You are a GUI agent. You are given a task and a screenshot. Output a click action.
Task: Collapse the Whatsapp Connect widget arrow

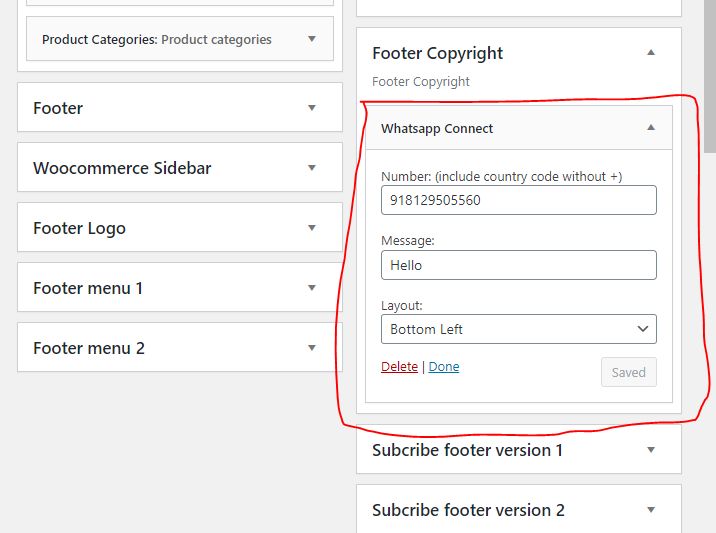tap(651, 128)
